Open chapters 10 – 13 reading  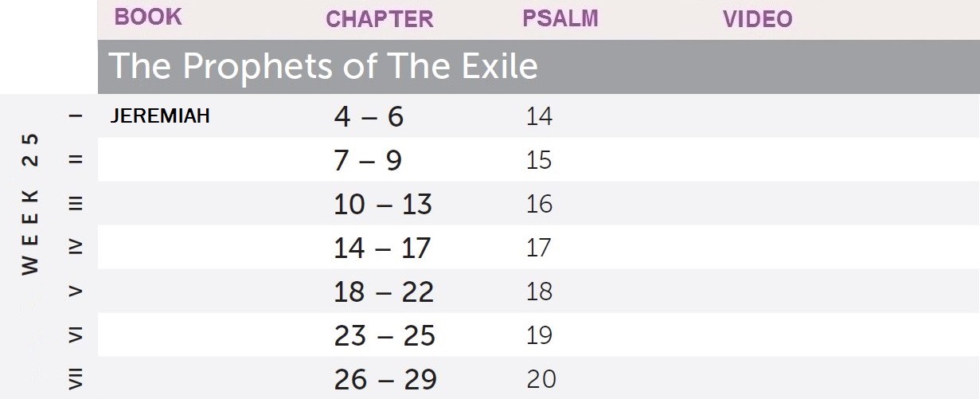383,205
